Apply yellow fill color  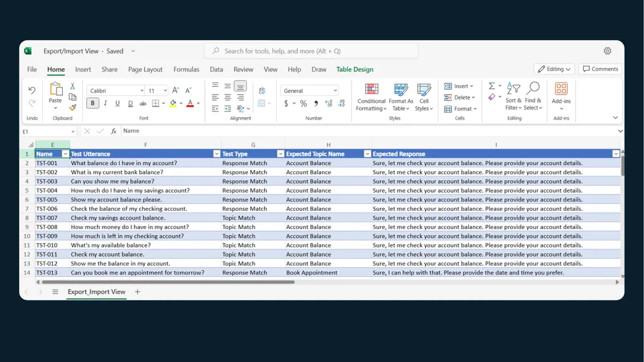(173, 103)
